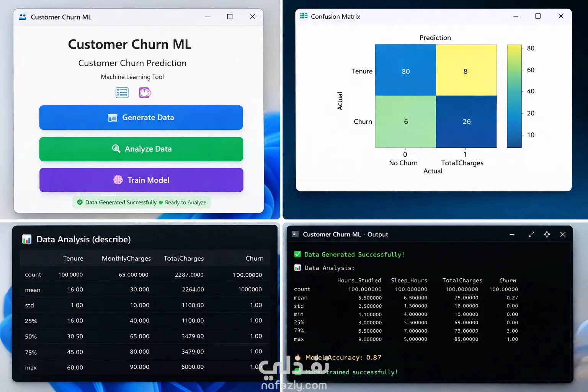This screenshot has height=392, width=588.
Task: Select the MonthlyCharges column header
Action: point(126,258)
